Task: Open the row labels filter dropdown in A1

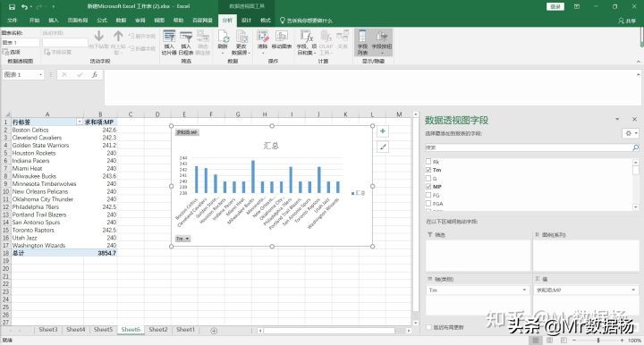Action: pos(80,122)
